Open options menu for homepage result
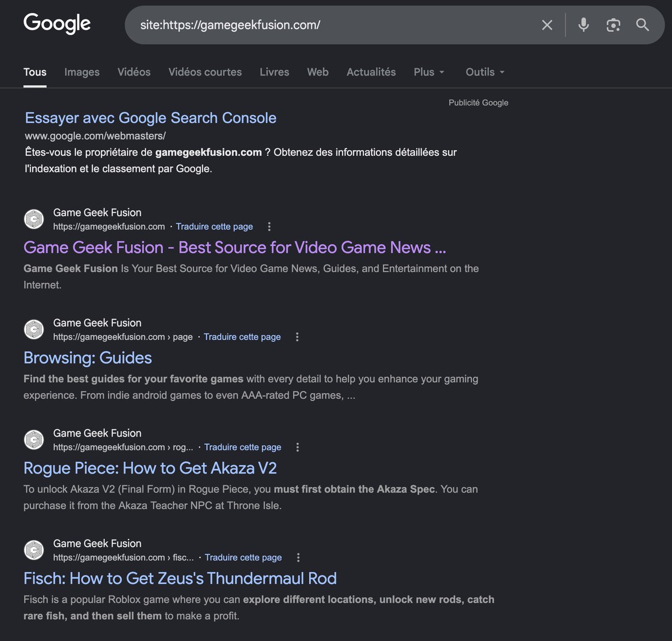 [x=269, y=226]
